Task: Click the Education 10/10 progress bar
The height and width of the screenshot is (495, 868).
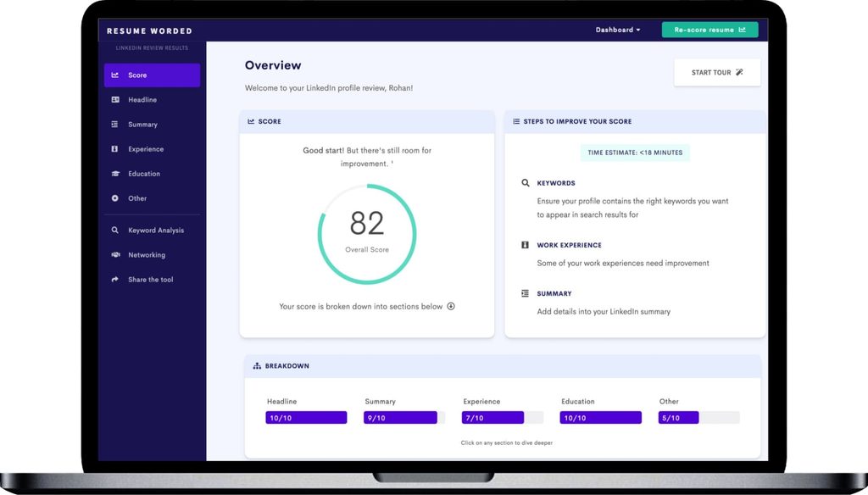Action: 601,418
